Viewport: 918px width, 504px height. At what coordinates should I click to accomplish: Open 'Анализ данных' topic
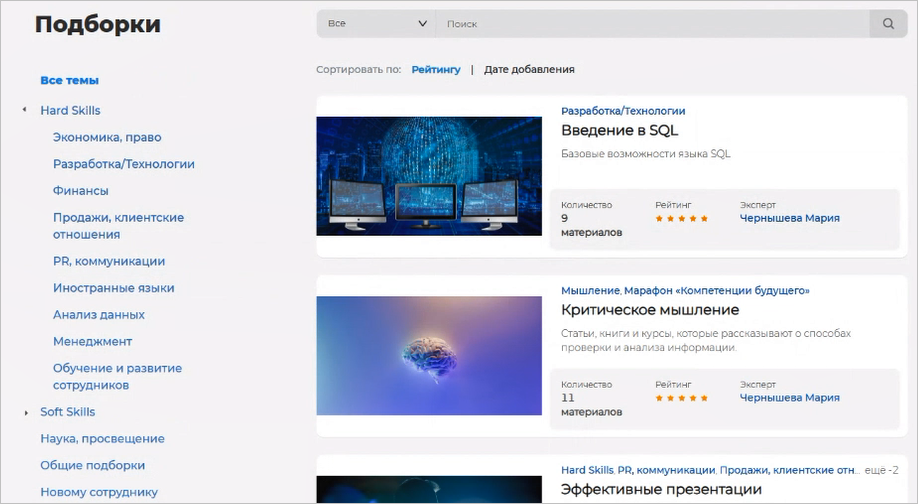(x=99, y=315)
